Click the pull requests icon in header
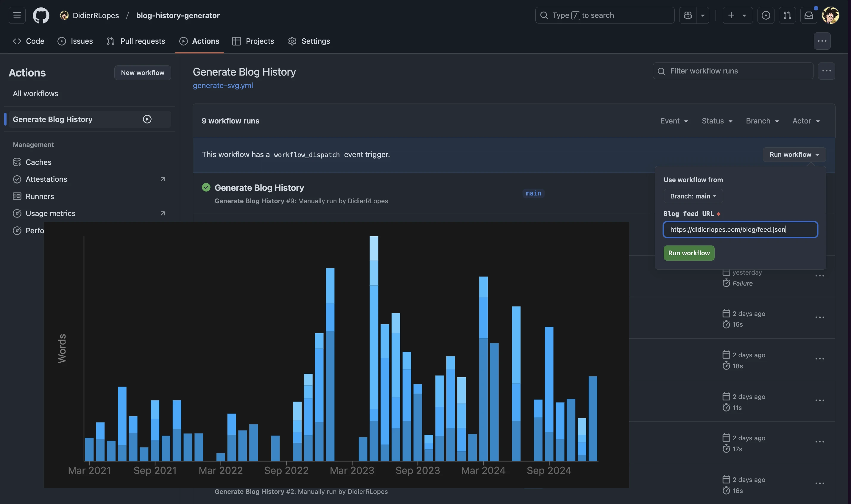 [787, 15]
